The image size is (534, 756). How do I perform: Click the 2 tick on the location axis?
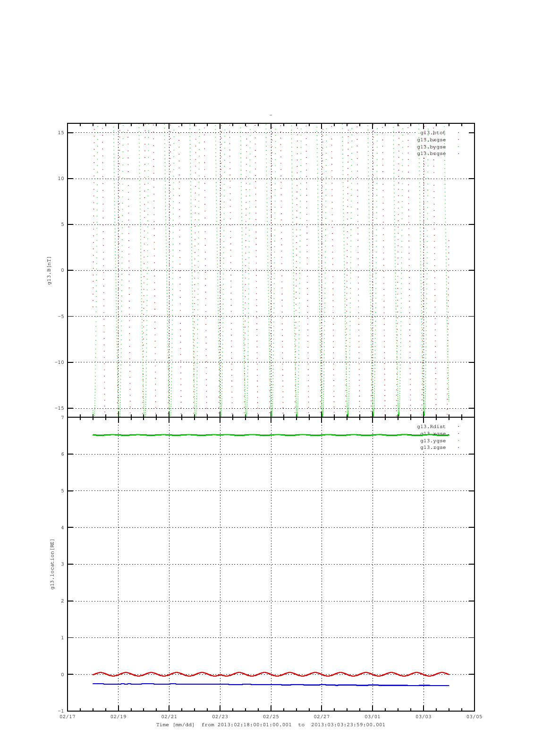(x=62, y=601)
